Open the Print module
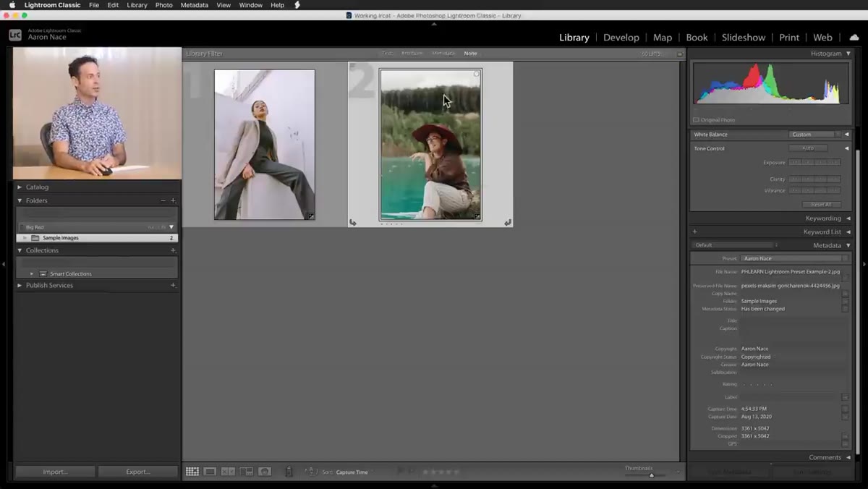The image size is (868, 489). [789, 38]
